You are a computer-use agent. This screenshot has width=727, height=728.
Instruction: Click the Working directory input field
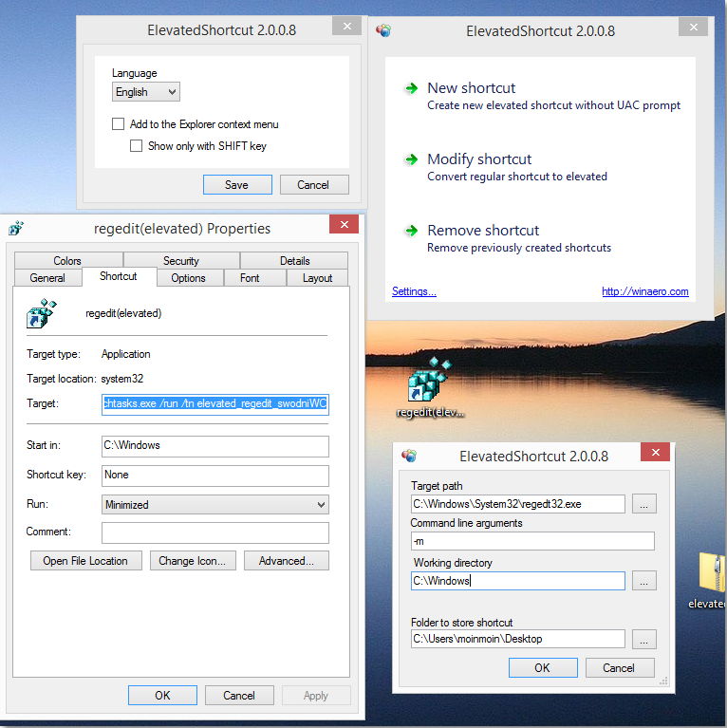tap(517, 581)
